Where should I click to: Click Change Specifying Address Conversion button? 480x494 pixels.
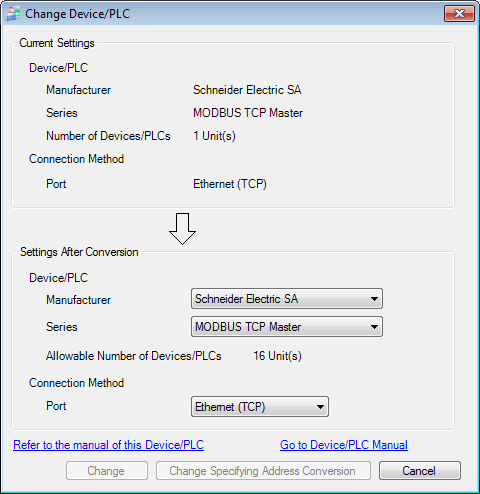(x=263, y=471)
